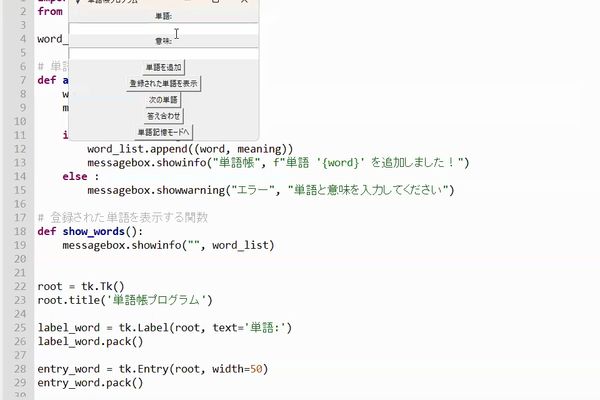This screenshot has height=400, width=600.
Task: Click line number 21 in the gutter
Action: pos(20,273)
